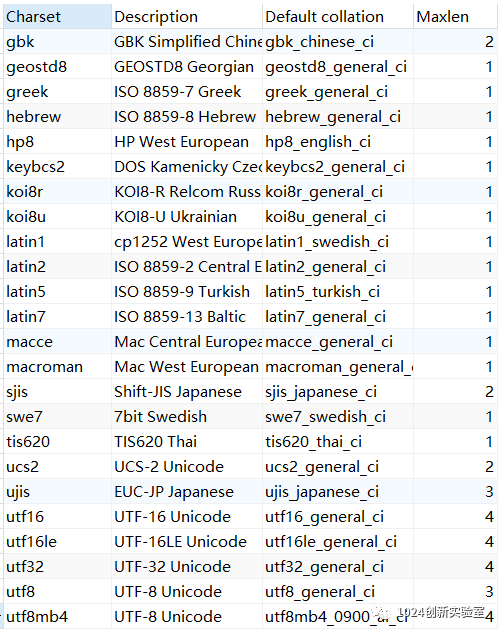This screenshot has height=634, width=500.
Task: Select the gbk charset cell
Action: point(57,42)
